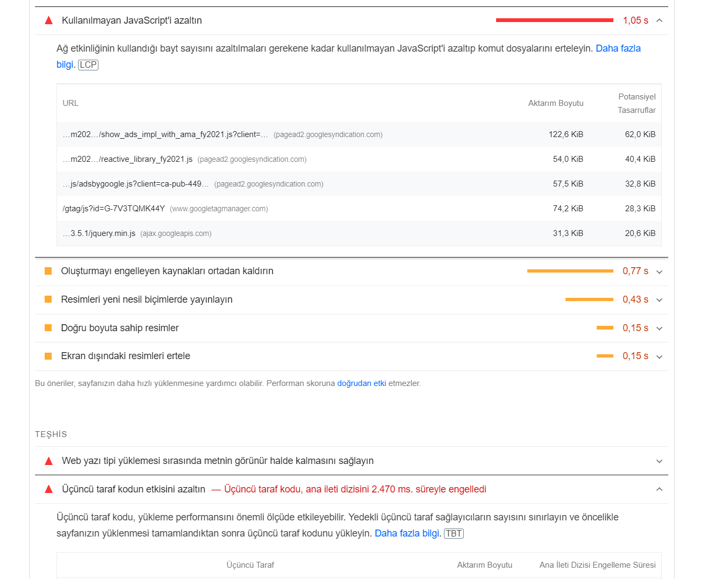Collapse the Kullanılmayan JavaScript'i azaltın section

click(659, 20)
